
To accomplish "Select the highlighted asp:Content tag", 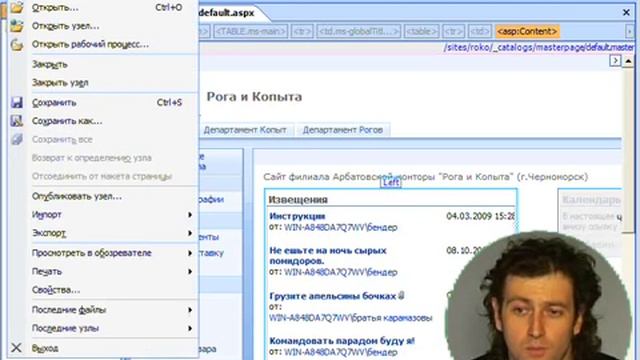I will click(x=527, y=31).
